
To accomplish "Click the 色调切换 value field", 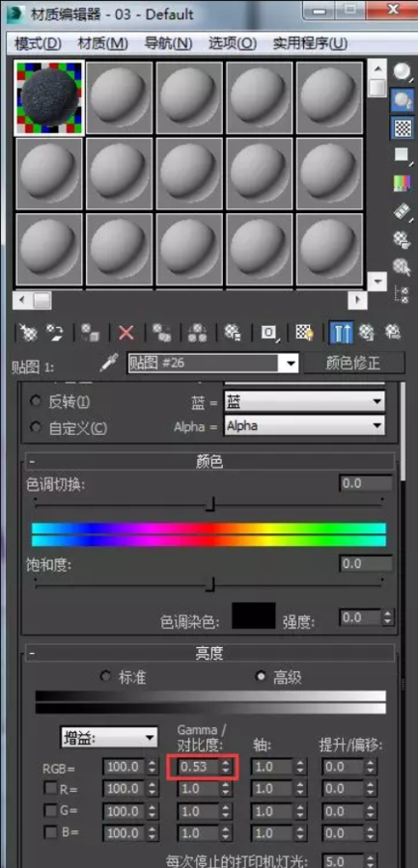I will 366,483.
